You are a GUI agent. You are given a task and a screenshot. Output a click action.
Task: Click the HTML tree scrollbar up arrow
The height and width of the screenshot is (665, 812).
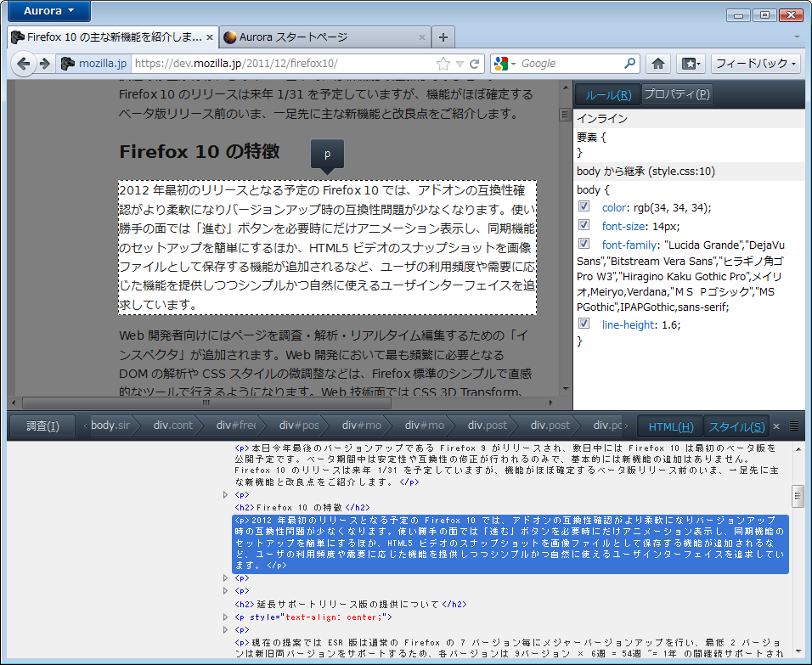click(798, 449)
